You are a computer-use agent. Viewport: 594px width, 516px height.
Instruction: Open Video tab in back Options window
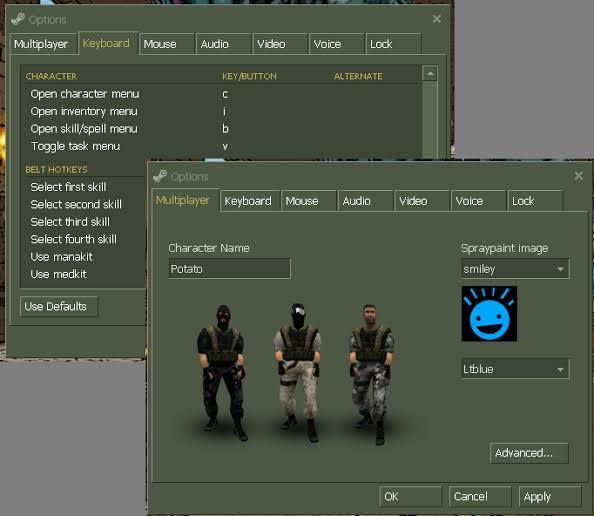click(280, 44)
